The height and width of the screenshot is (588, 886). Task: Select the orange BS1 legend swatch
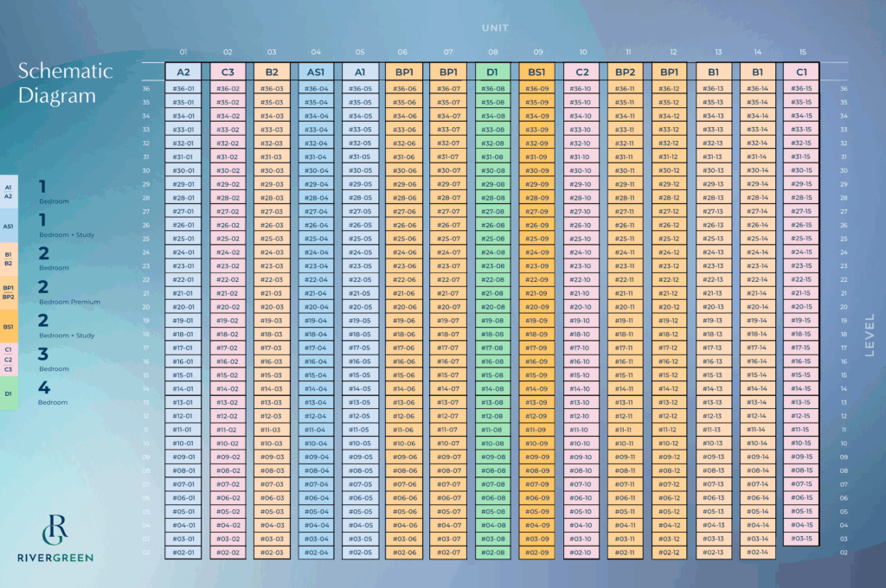(9, 327)
